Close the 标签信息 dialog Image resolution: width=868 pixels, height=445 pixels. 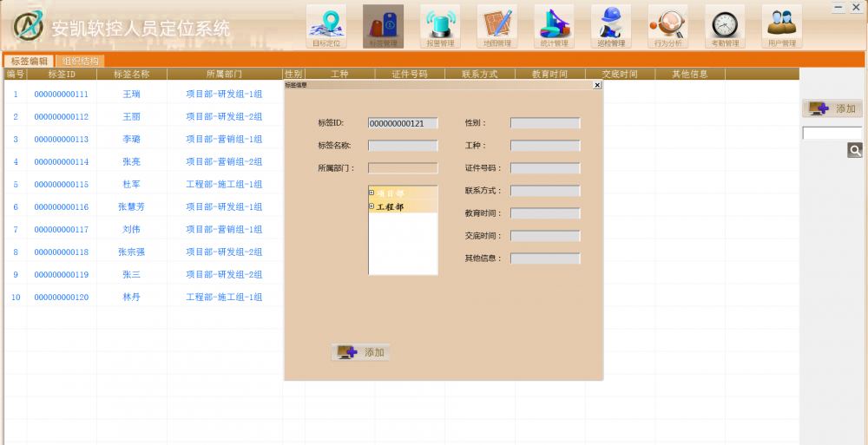(x=597, y=85)
